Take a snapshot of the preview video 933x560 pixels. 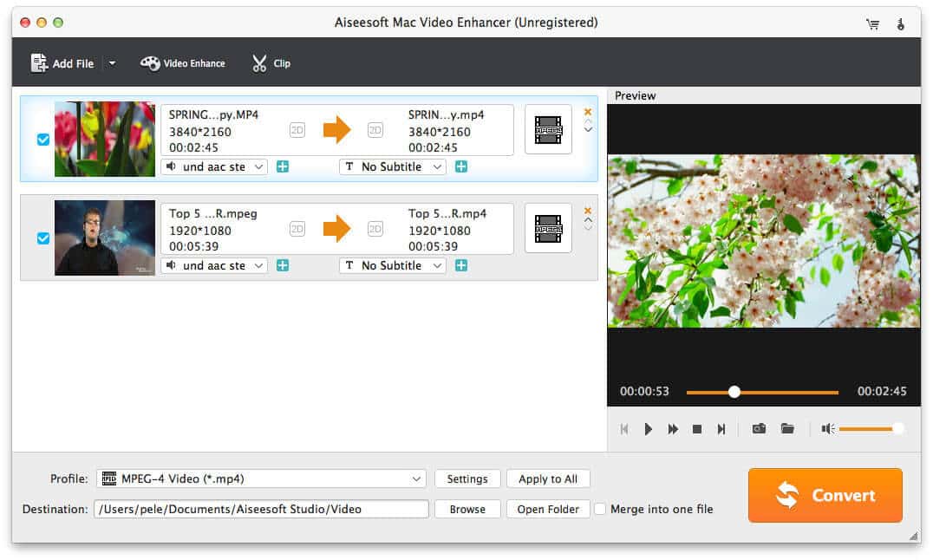[x=759, y=428]
